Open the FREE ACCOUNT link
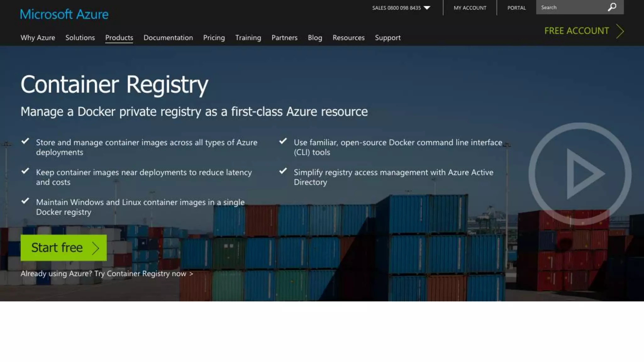The width and height of the screenshot is (644, 362). [576, 31]
